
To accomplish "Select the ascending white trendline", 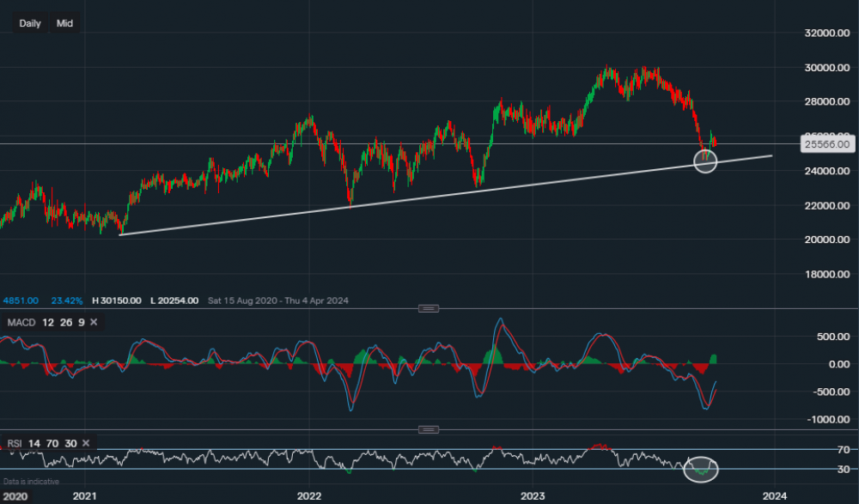I will (429, 194).
